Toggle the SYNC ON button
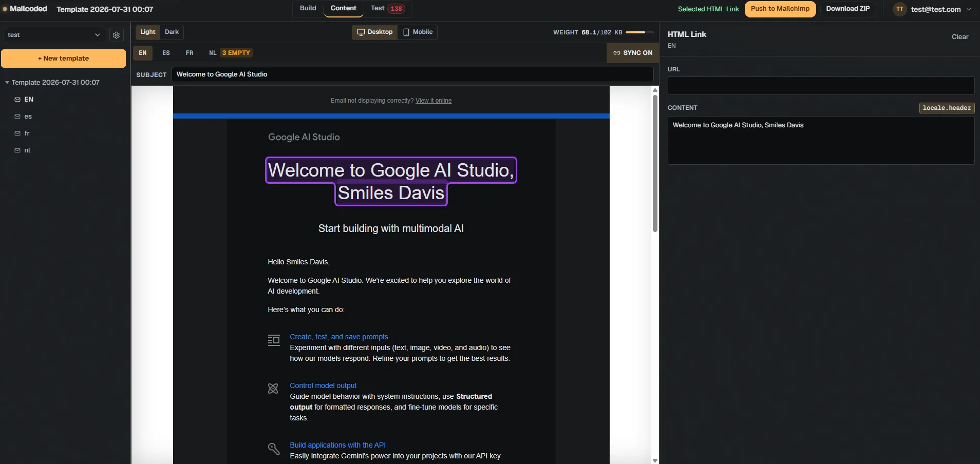Image resolution: width=980 pixels, height=464 pixels. 633,53
